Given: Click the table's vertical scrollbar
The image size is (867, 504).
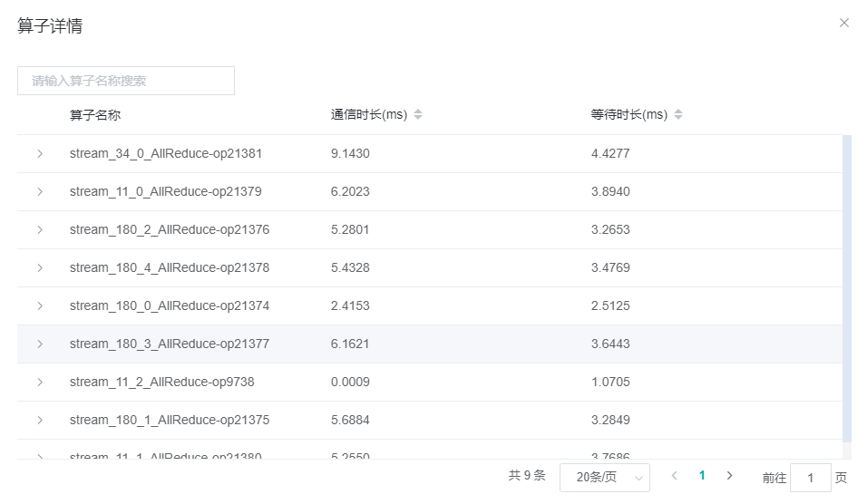Looking at the screenshot, I should pyautogui.click(x=847, y=290).
